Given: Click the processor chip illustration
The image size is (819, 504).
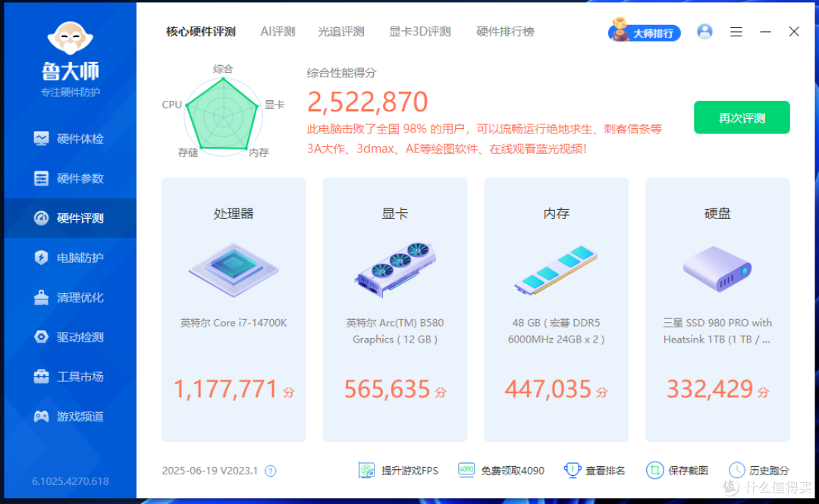Looking at the screenshot, I should tap(234, 270).
